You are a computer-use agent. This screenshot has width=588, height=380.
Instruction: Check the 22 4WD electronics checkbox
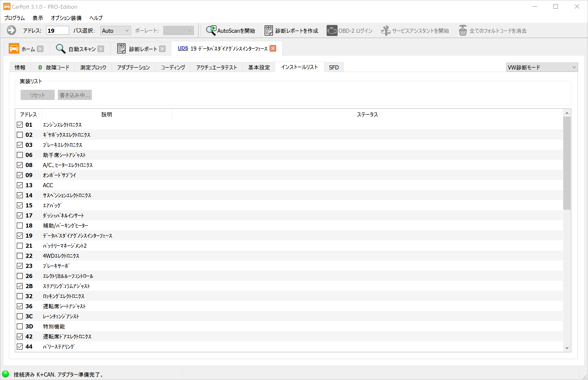coord(20,256)
